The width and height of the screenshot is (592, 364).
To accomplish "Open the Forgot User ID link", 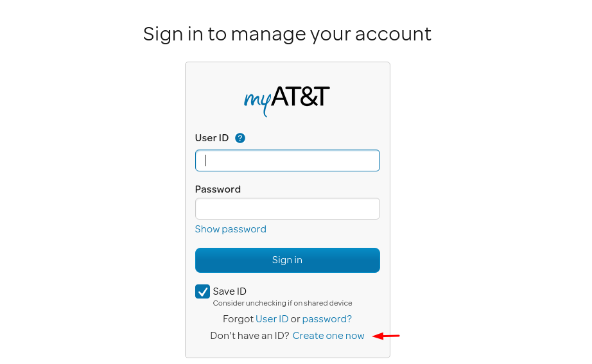I will 272,319.
